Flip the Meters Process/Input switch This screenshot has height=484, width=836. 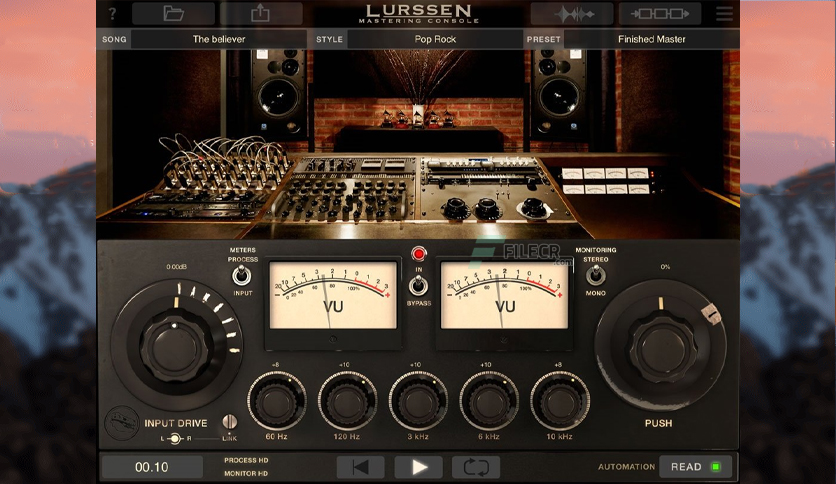[242, 276]
